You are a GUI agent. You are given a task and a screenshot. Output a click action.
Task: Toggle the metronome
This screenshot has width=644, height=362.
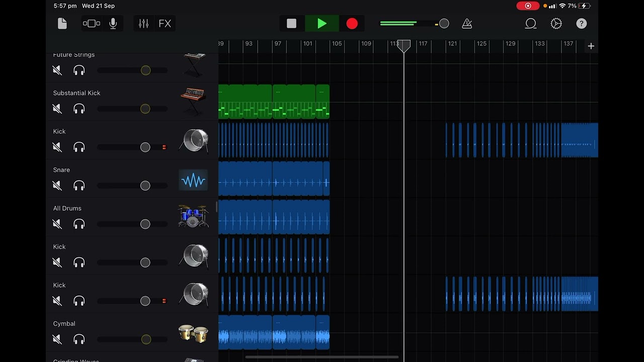pyautogui.click(x=467, y=24)
